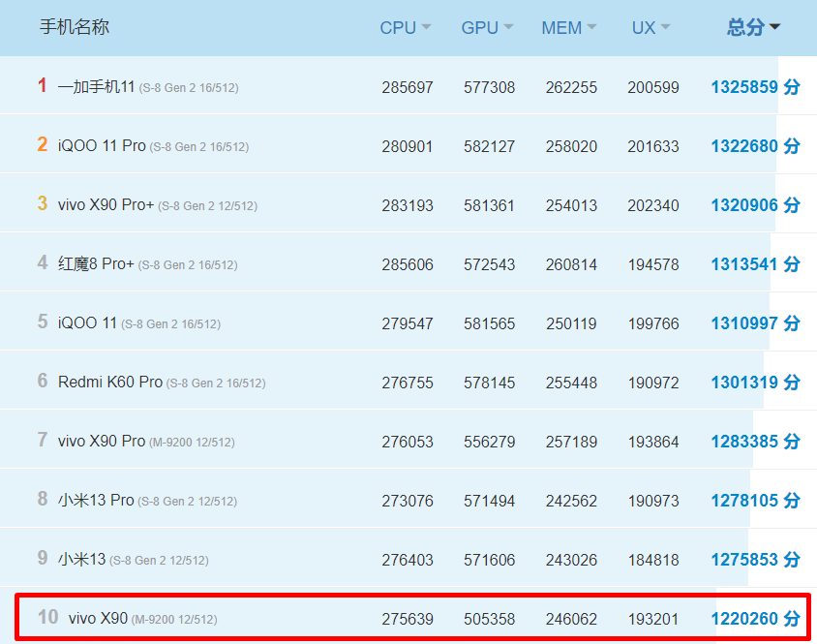Image resolution: width=817 pixels, height=644 pixels.
Task: Select UX score 193201
Action: pyautogui.click(x=652, y=619)
